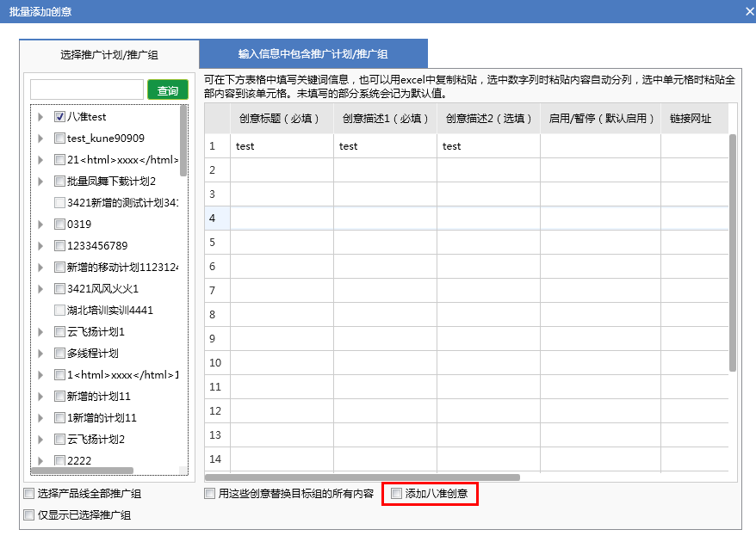Image resolution: width=756 pixels, height=542 pixels.
Task: Expand the 批量凤舞下载计划2 tree node
Action: (x=40, y=182)
